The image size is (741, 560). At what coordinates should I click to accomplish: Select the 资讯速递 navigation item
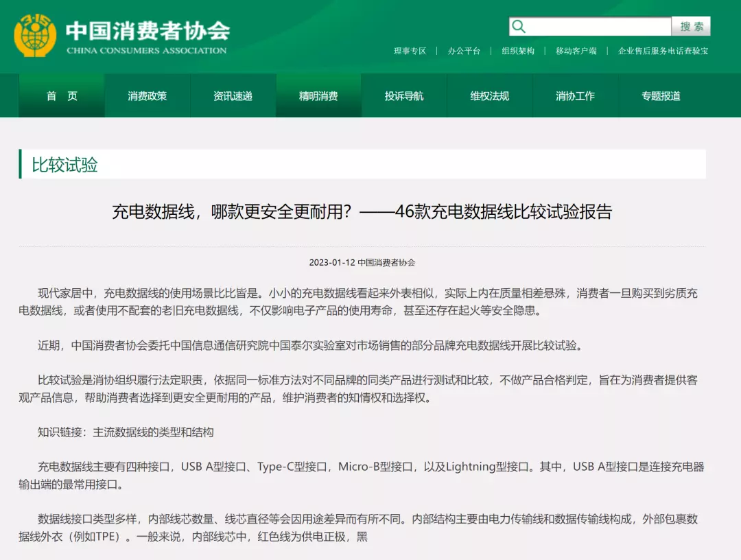[x=233, y=96]
